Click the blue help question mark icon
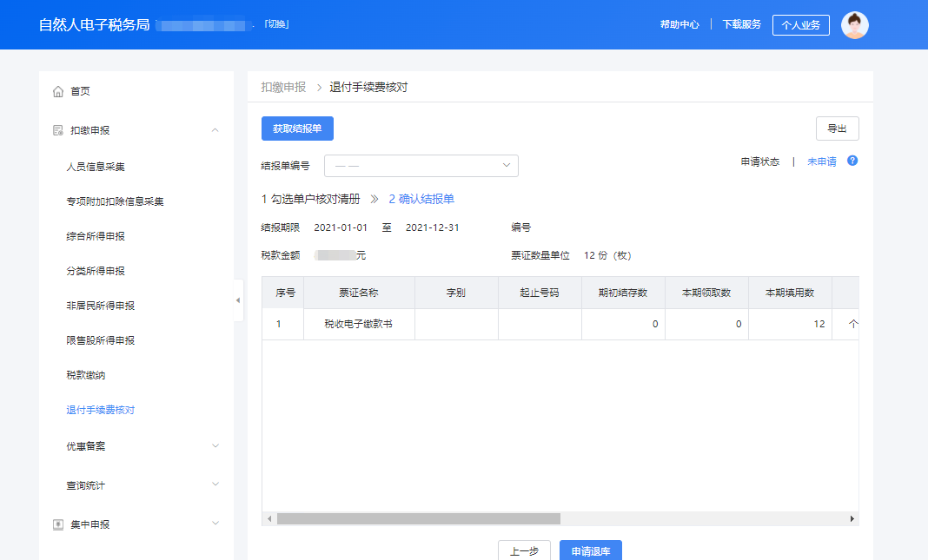Screen dimensions: 928x560 pos(852,161)
